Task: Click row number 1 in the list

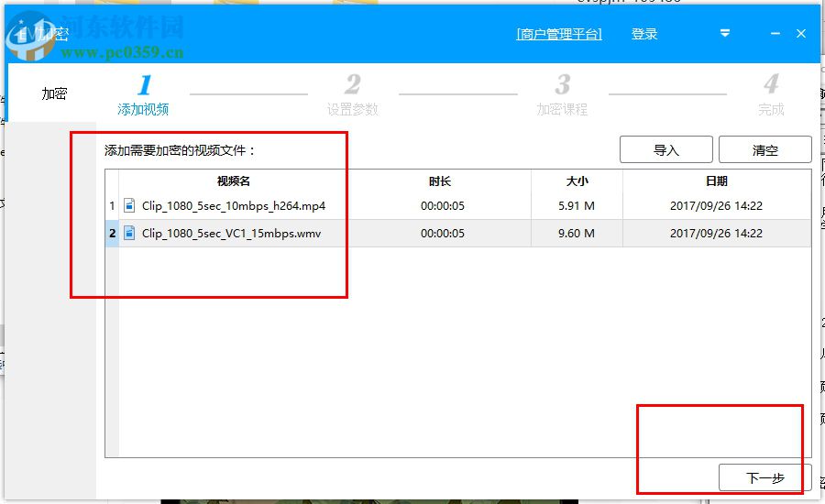Action: pos(112,205)
